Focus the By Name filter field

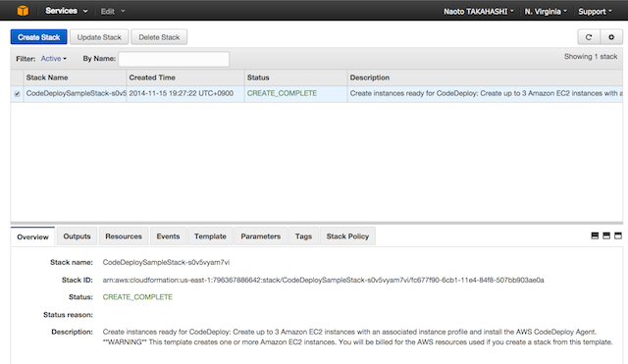[174, 59]
